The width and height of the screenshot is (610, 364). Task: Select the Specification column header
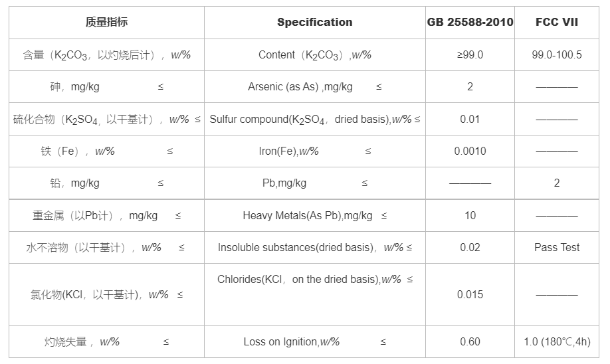(315, 22)
